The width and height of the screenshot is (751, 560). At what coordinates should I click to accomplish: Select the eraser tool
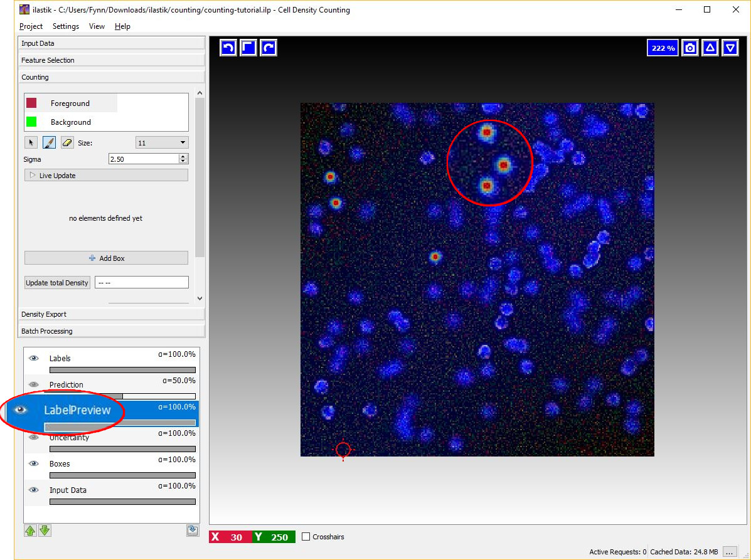68,142
